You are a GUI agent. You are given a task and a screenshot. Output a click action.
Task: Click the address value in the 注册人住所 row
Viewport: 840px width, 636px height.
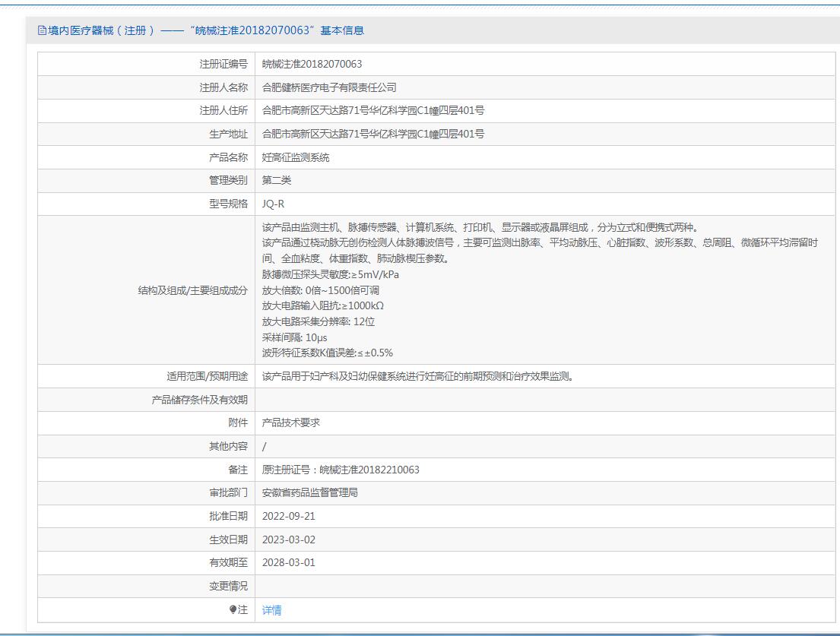click(x=372, y=111)
